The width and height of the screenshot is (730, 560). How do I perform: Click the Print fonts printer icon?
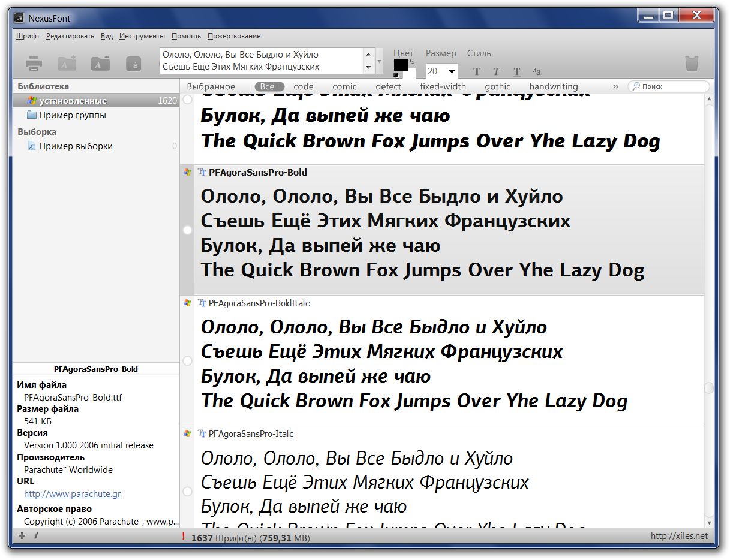coord(34,63)
